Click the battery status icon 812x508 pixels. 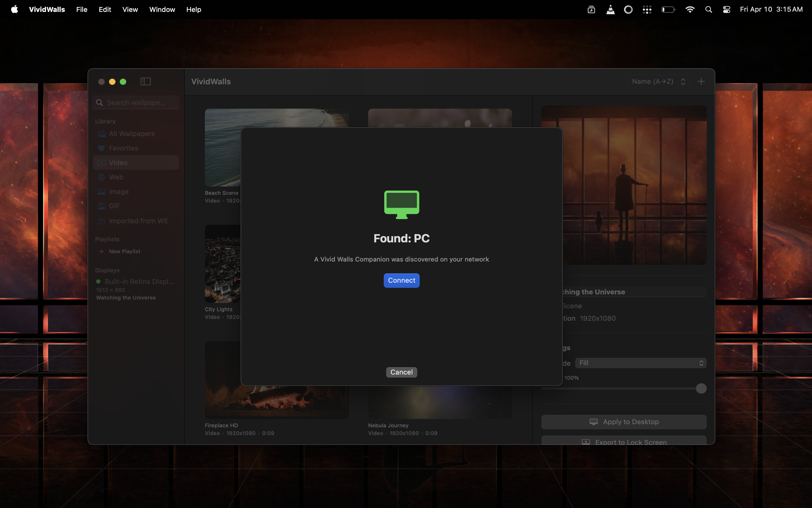click(668, 9)
